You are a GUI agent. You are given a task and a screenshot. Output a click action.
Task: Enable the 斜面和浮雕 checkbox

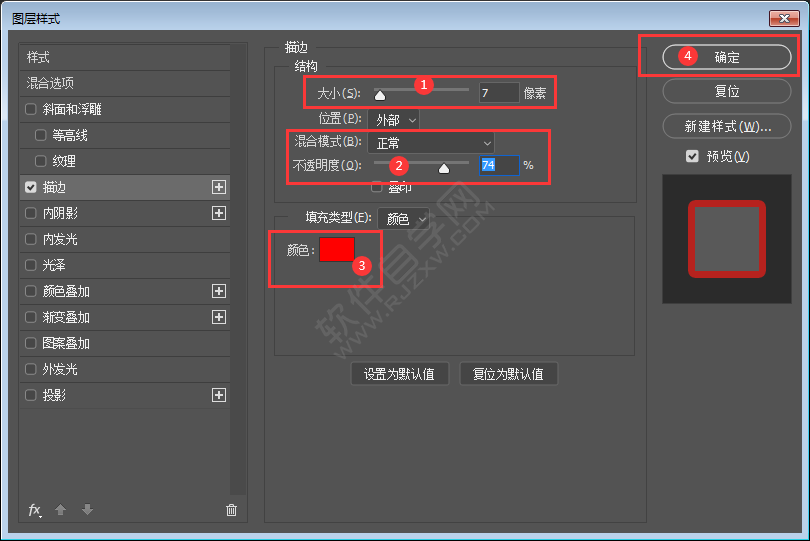pos(30,109)
